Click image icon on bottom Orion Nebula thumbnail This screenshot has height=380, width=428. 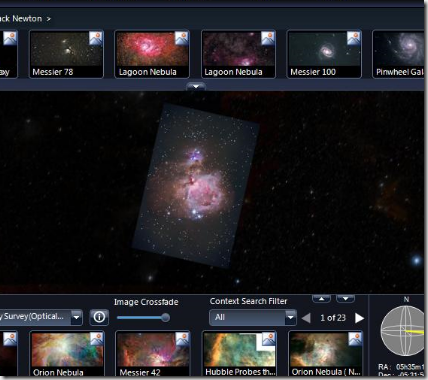(x=96, y=339)
